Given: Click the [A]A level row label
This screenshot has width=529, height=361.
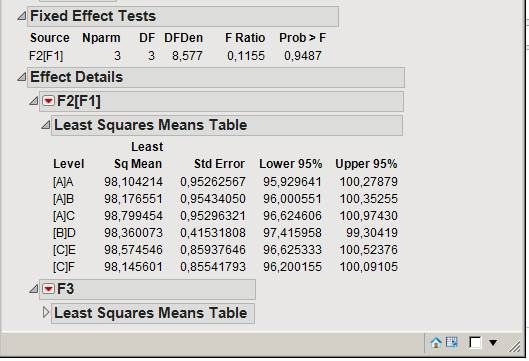Looking at the screenshot, I should pyautogui.click(x=63, y=182).
